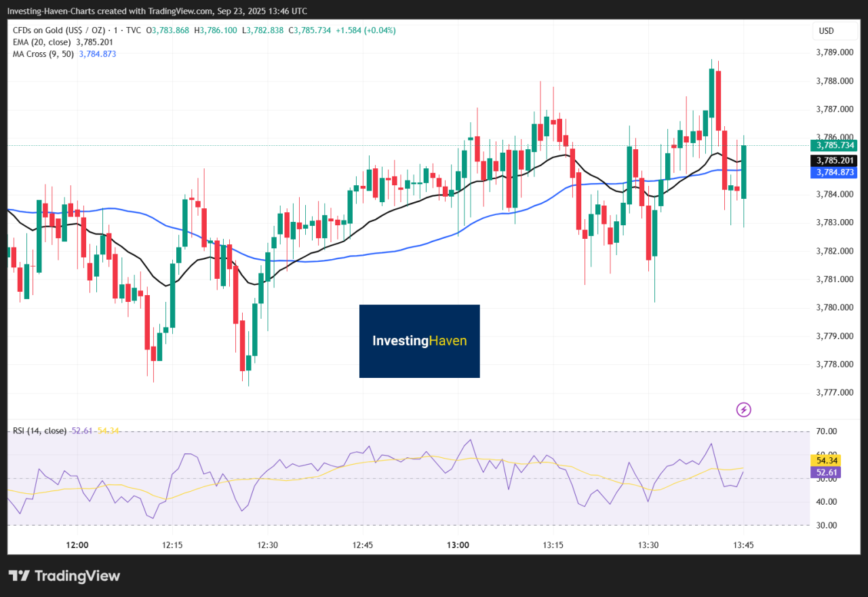Click the RSI 70.00 level label
The width and height of the screenshot is (868, 597).
pyautogui.click(x=828, y=431)
